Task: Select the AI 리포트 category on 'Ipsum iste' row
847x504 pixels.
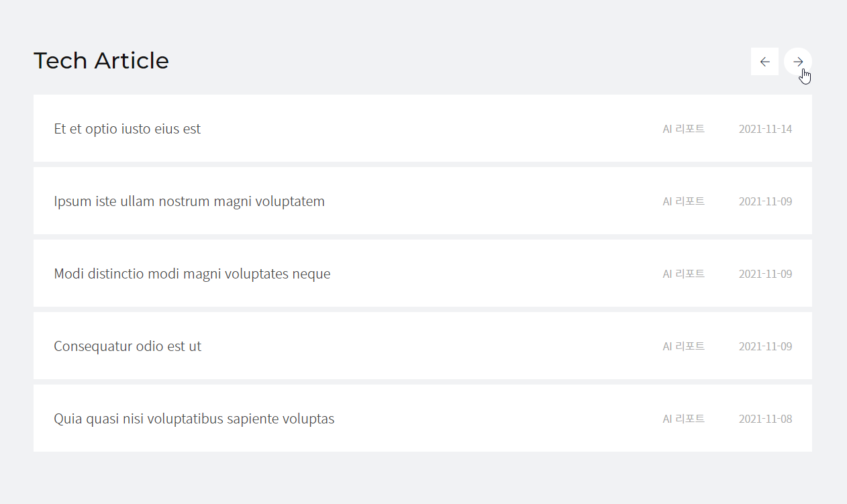Action: [x=683, y=201]
